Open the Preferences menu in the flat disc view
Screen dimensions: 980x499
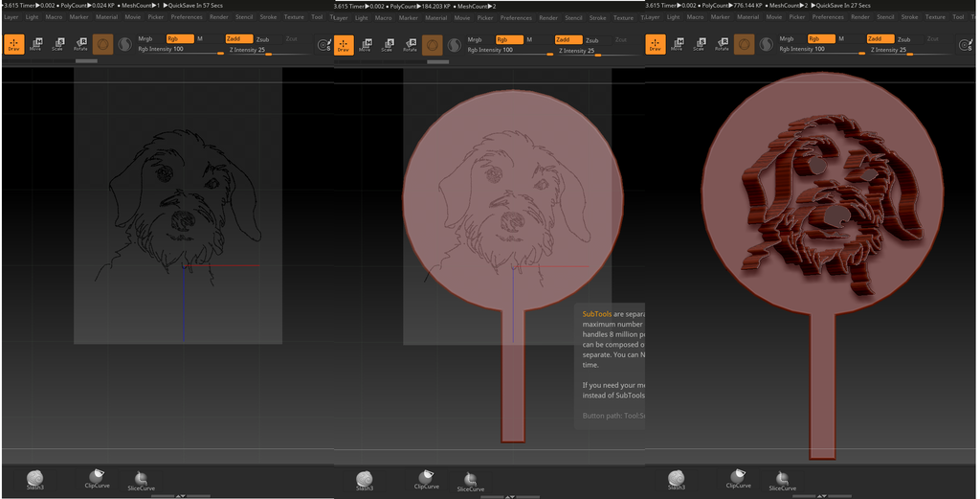click(516, 17)
